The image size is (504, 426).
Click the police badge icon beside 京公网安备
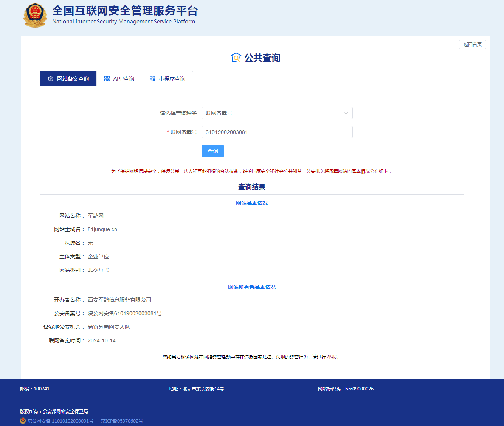(23, 421)
